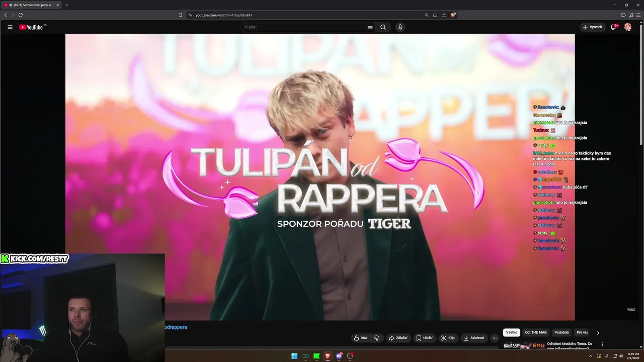Image resolution: width=644 pixels, height=362 pixels.
Task: Click the Tulipán od Rappera video player
Action: pos(320,177)
